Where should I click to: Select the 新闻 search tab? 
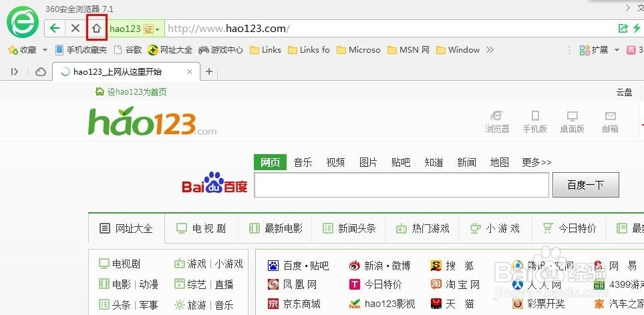(466, 162)
